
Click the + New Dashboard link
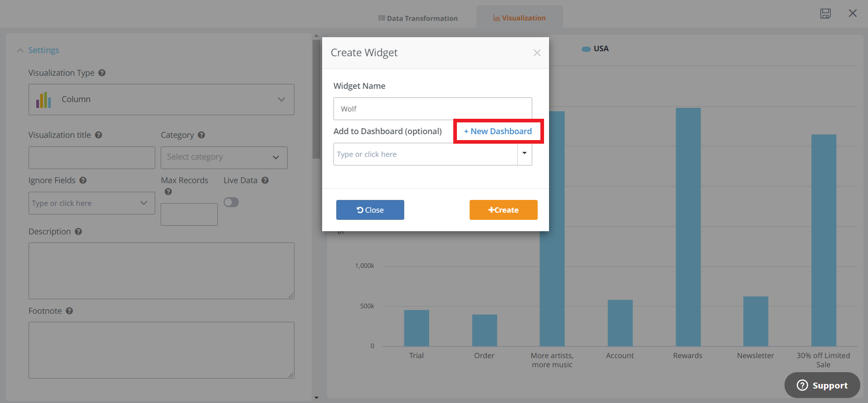[498, 131]
